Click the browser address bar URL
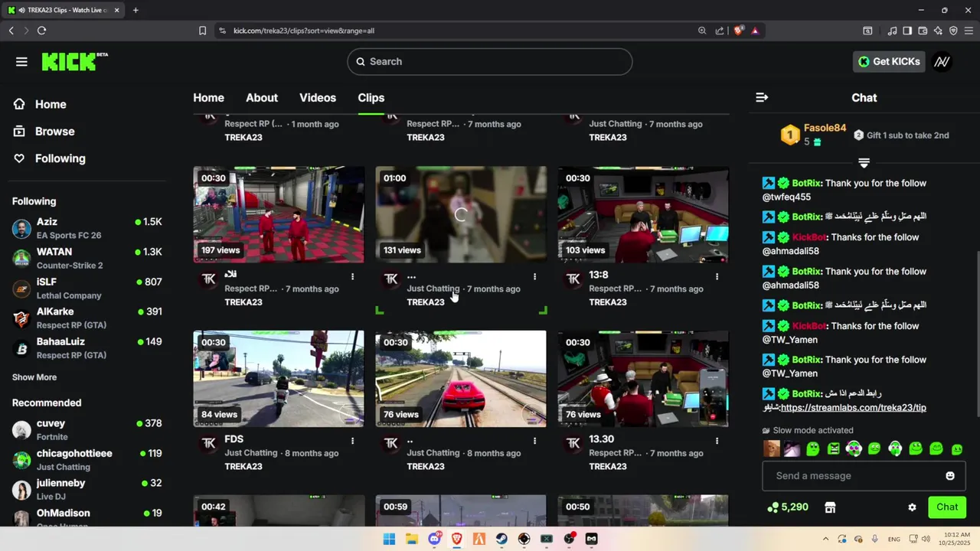The image size is (980, 551). [x=304, y=31]
